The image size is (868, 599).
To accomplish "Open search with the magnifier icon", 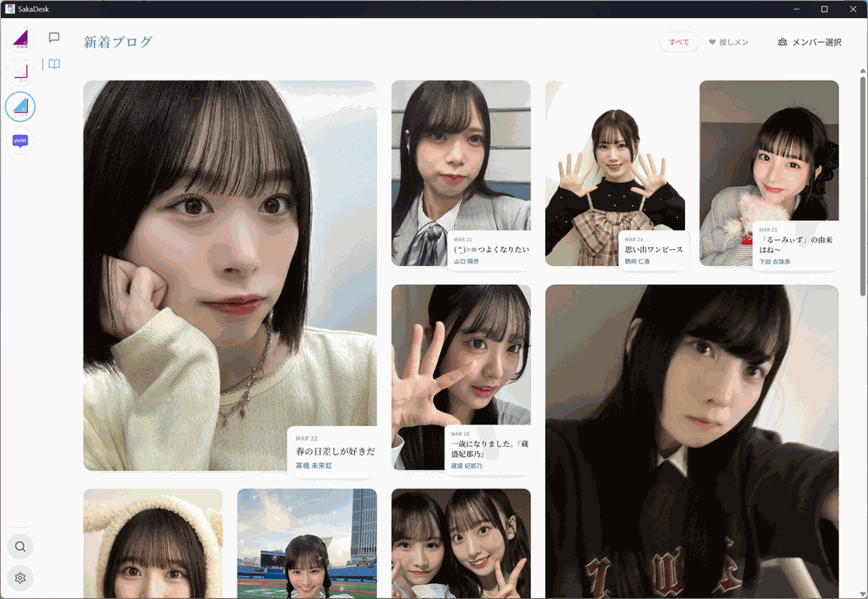I will click(20, 546).
